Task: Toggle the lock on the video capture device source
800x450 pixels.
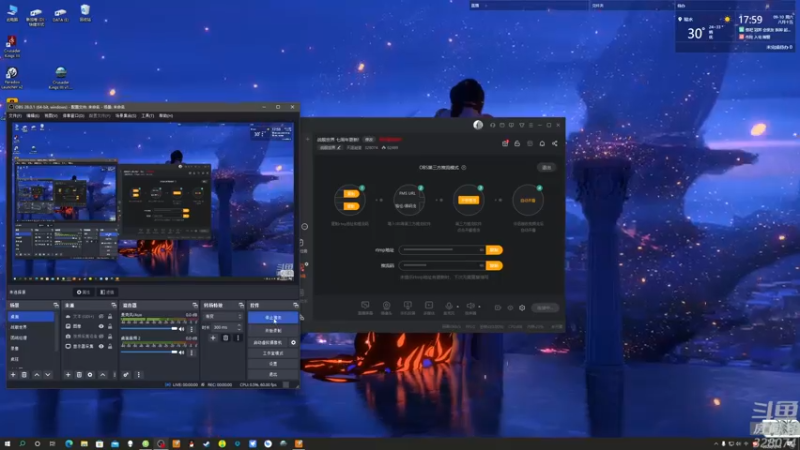Action: 110,336
